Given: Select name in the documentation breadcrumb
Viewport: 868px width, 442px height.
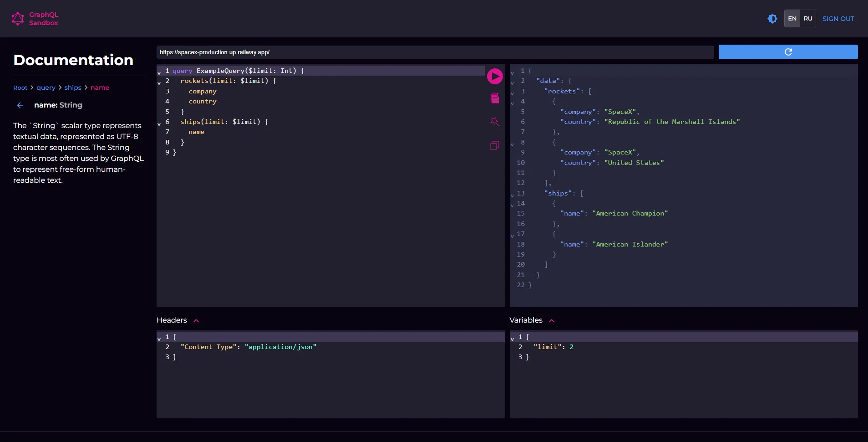Looking at the screenshot, I should coord(100,87).
